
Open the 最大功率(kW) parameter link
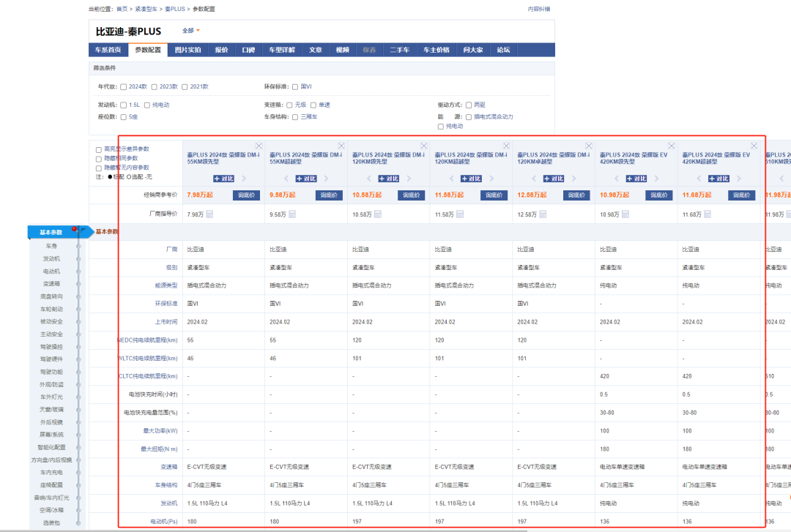coord(160,430)
